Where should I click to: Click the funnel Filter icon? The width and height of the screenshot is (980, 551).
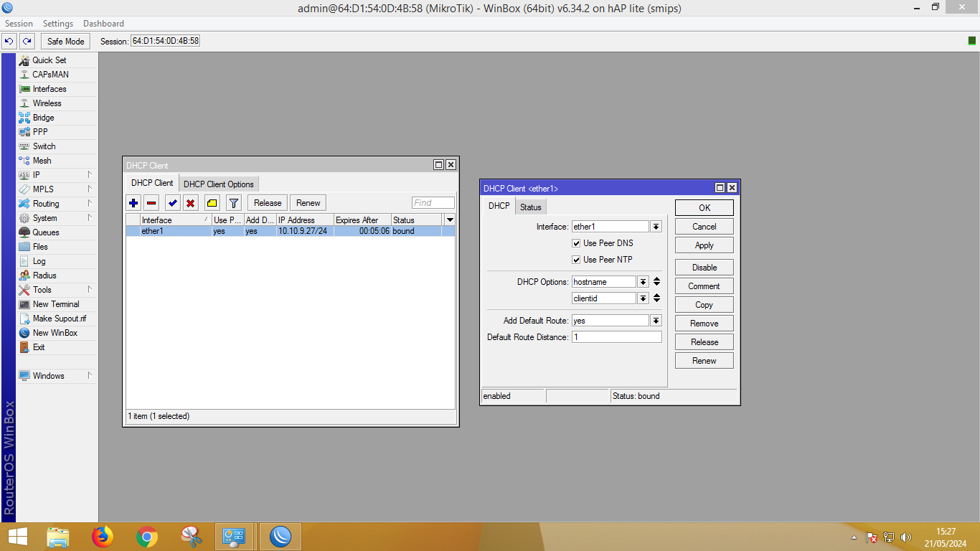point(234,203)
